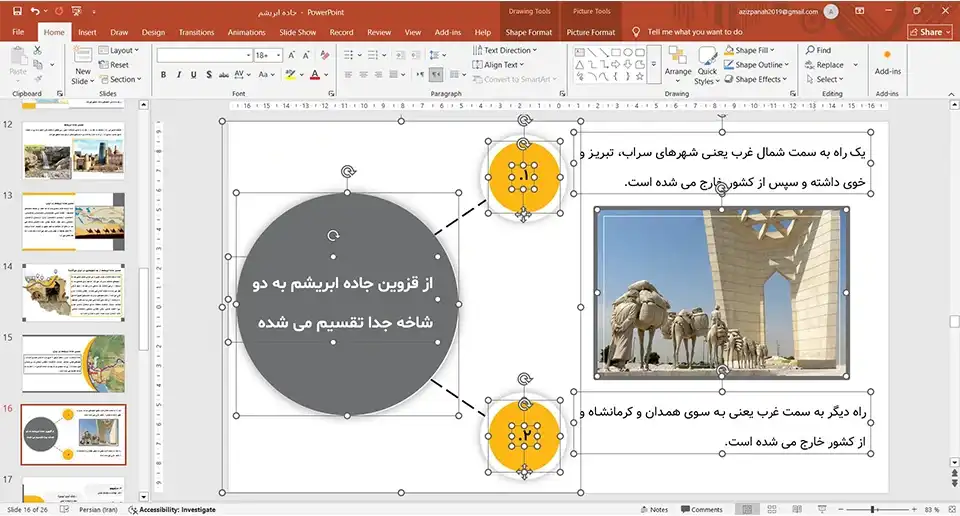Open the Text Direction dropdown
The image size is (960, 516).
pos(505,50)
